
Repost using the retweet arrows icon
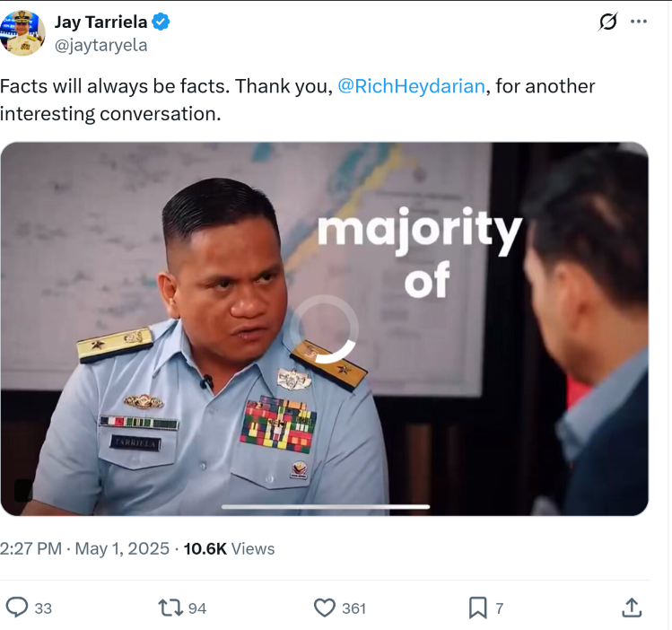coord(171,608)
